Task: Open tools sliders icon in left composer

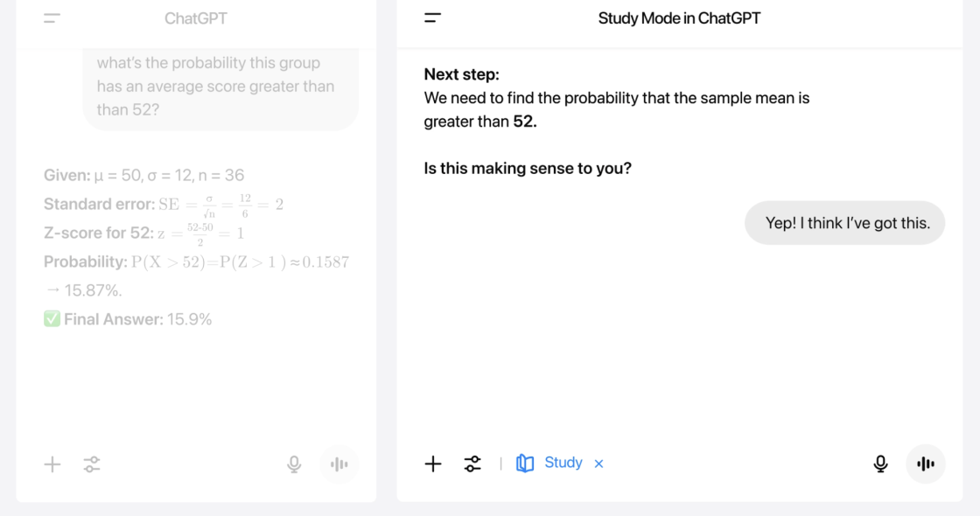Action: click(x=92, y=464)
